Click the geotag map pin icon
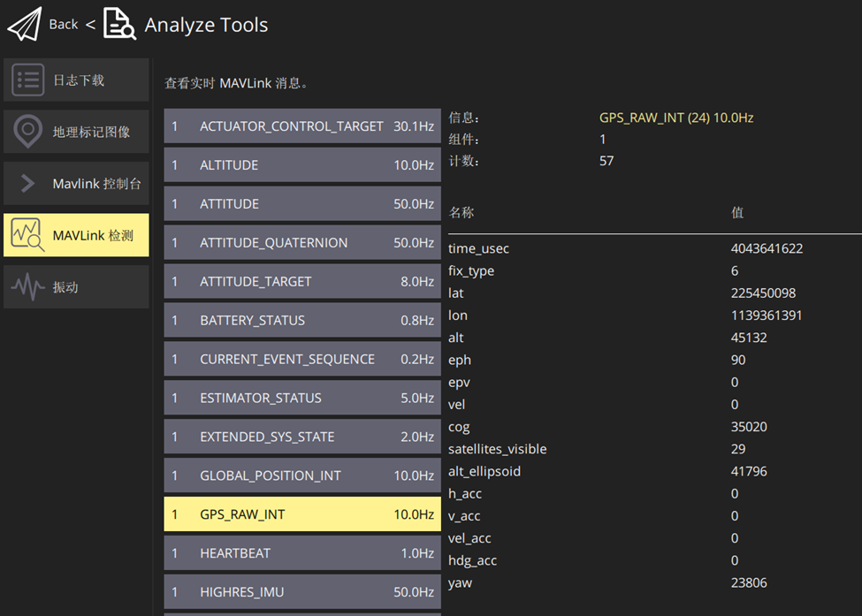This screenshot has height=616, width=862. [28, 132]
